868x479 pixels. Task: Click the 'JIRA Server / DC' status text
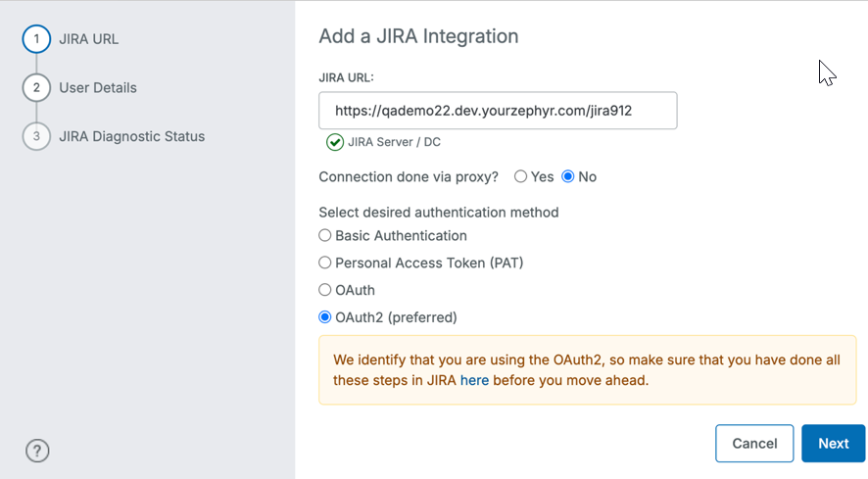click(394, 142)
